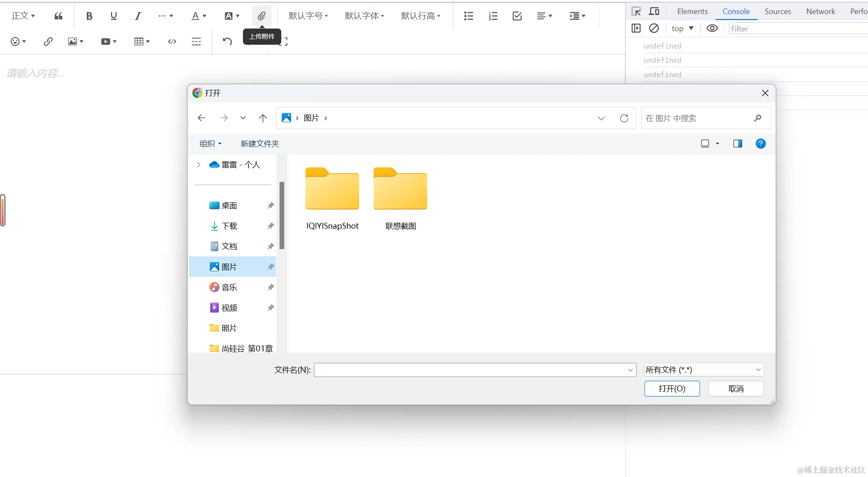The height and width of the screenshot is (477, 868).
Task: Toggle the dialog preview pane
Action: [x=737, y=144]
